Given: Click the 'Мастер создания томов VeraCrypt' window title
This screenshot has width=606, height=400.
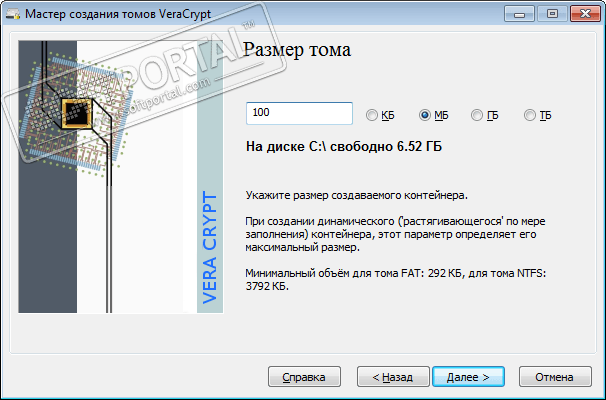Looking at the screenshot, I should point(118,14).
